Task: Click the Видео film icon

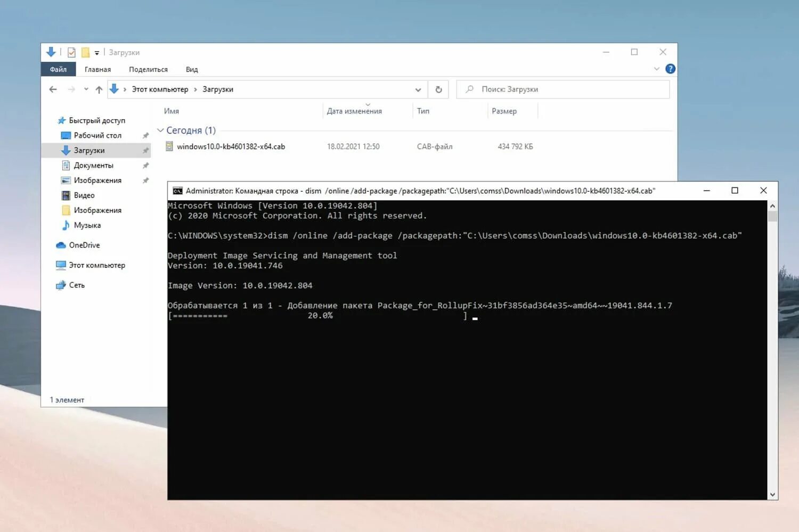Action: click(x=66, y=195)
